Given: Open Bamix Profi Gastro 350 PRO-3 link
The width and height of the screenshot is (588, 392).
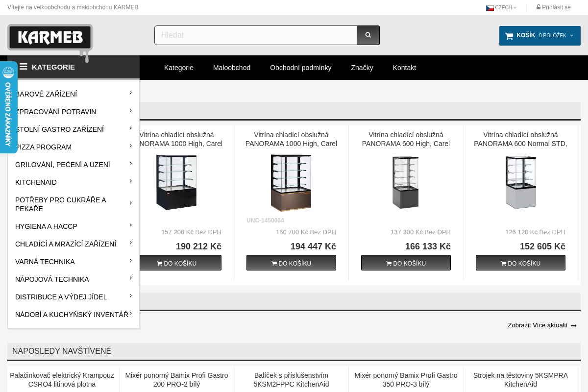Looking at the screenshot, I should tap(406, 380).
